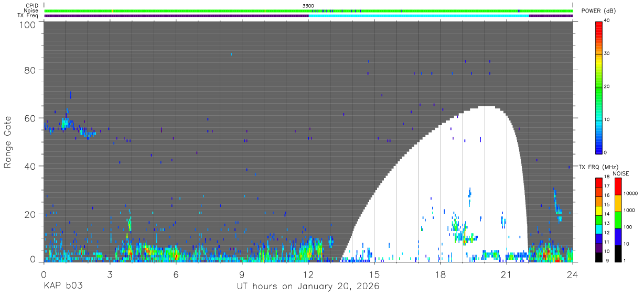Pick the red 18 MHz swatch in TX FRQ legend
The width and height of the screenshot is (644, 297).
point(599,181)
